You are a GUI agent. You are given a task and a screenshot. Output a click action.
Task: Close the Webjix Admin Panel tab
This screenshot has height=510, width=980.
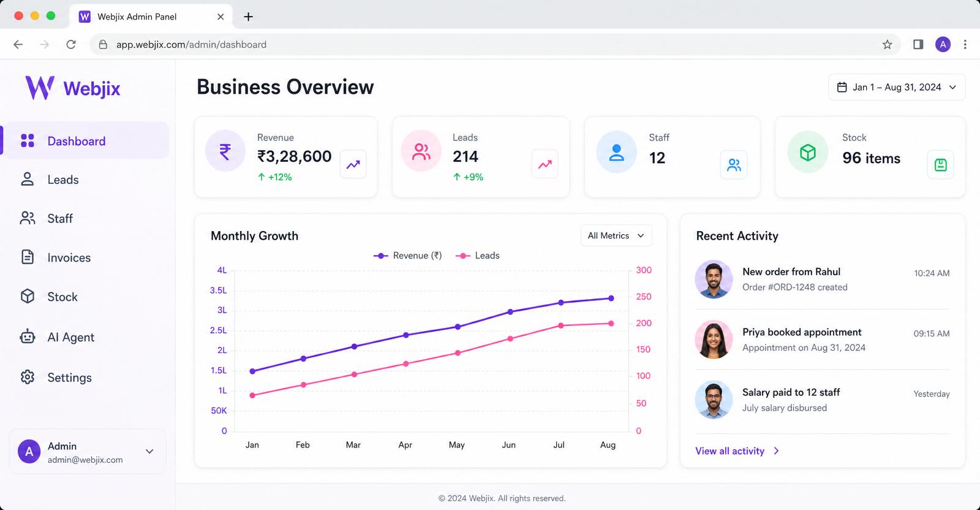[221, 17]
